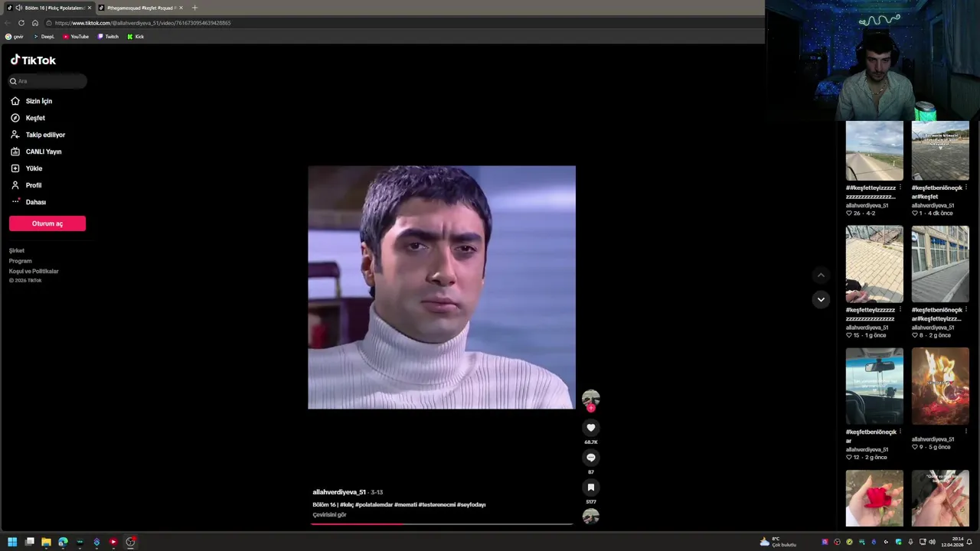Reload the page
This screenshot has height=551, width=980.
point(21,23)
